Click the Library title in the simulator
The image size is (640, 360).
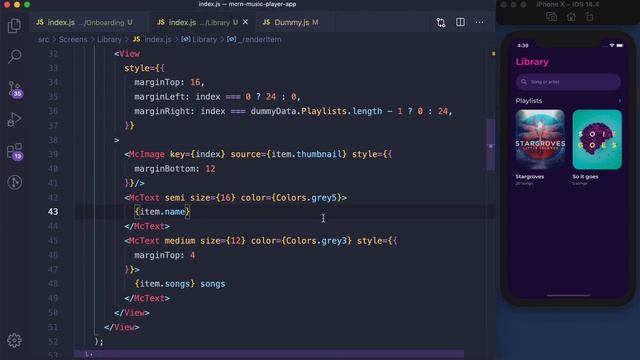[x=532, y=62]
